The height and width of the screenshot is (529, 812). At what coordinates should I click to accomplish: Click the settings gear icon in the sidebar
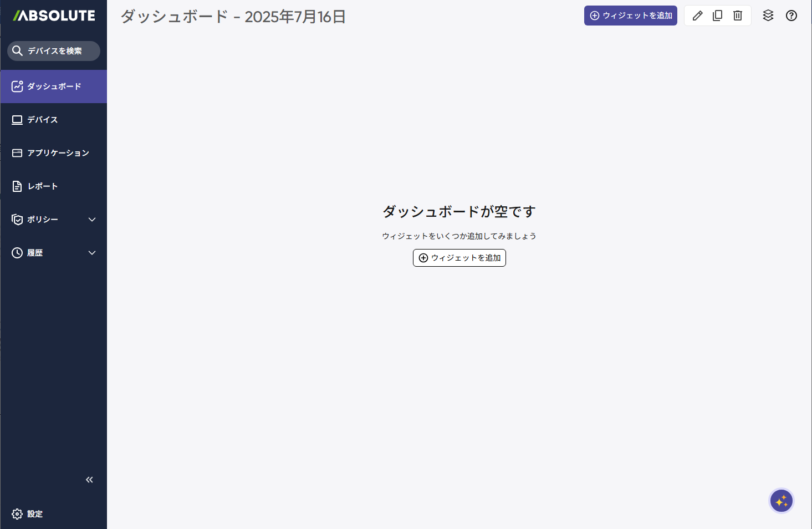(x=17, y=514)
